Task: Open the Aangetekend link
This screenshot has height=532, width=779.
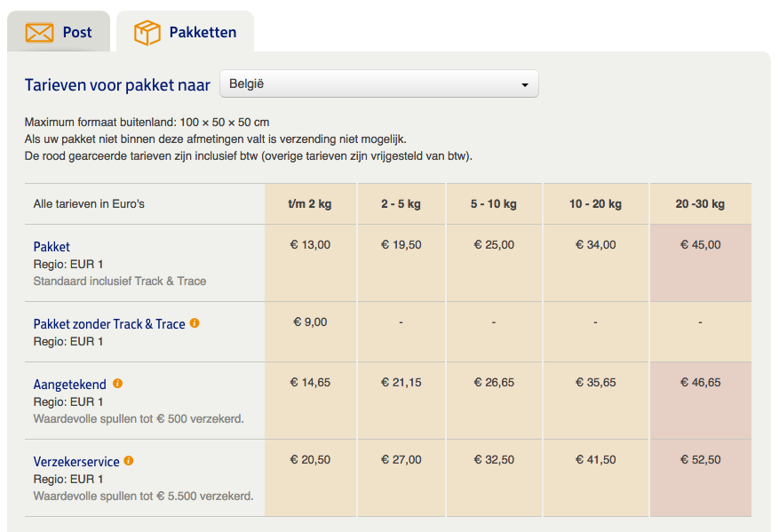Action: 69,385
